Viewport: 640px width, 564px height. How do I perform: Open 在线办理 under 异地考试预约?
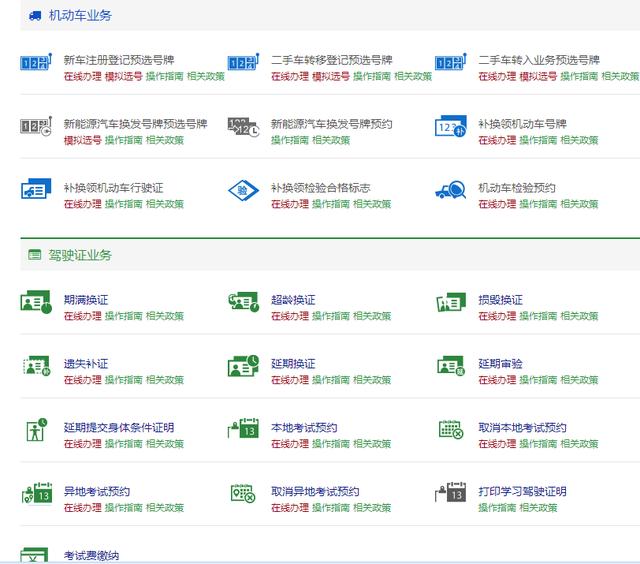(82, 507)
